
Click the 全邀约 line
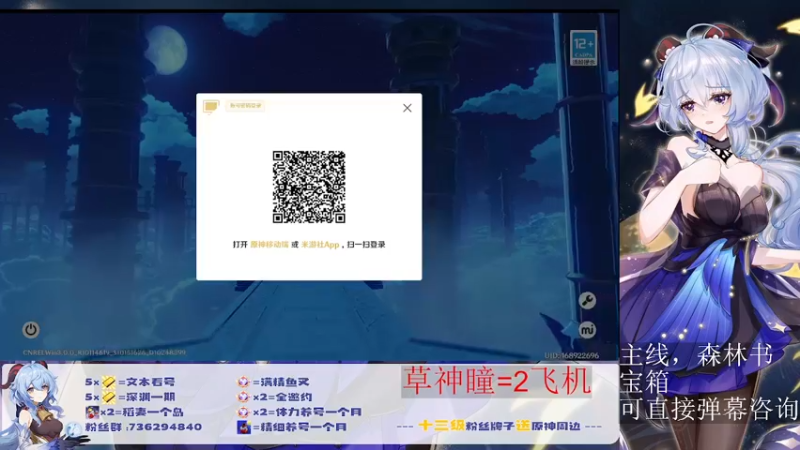click(275, 397)
